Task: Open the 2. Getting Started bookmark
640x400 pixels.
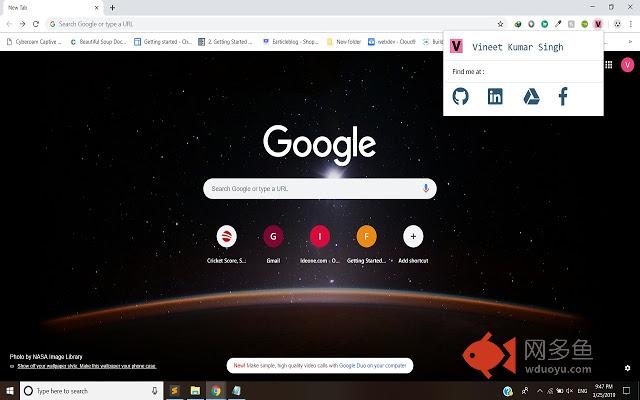Action: click(x=225, y=42)
